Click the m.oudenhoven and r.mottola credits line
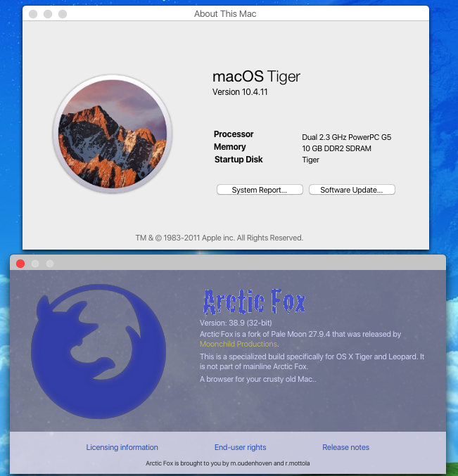Screen dimensions: 458x476 pyautogui.click(x=228, y=463)
